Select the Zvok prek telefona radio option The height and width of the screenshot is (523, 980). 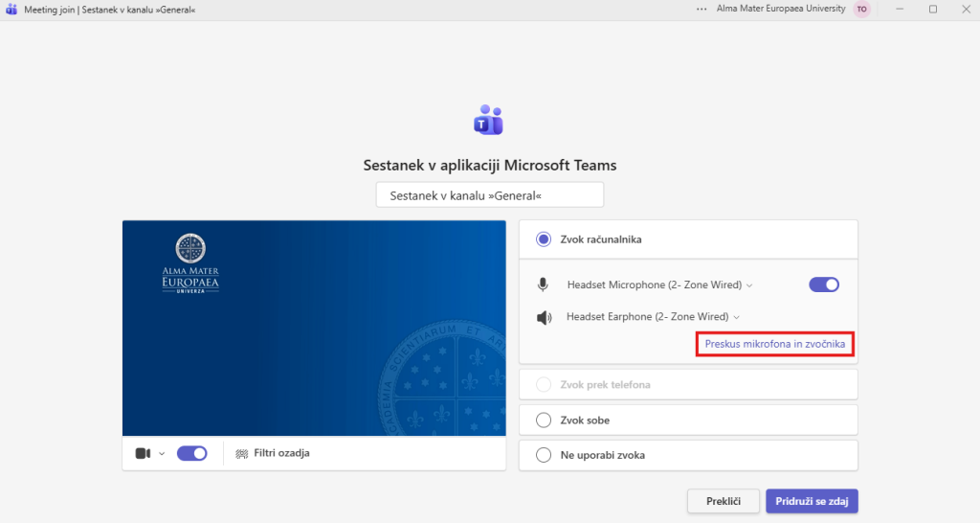coord(544,385)
